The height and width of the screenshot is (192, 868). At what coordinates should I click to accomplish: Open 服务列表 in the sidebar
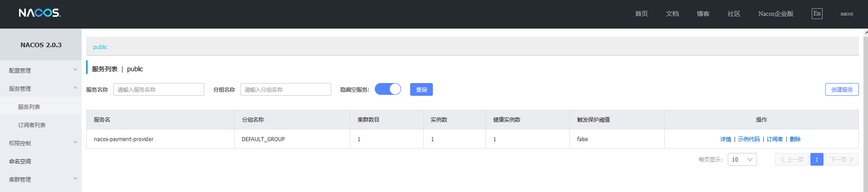(x=29, y=107)
